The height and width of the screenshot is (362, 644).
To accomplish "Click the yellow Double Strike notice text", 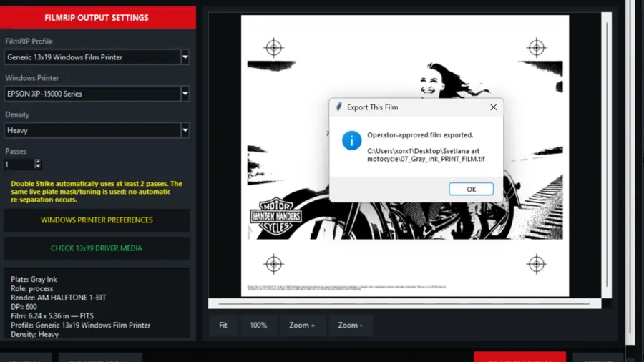I will coord(97,192).
